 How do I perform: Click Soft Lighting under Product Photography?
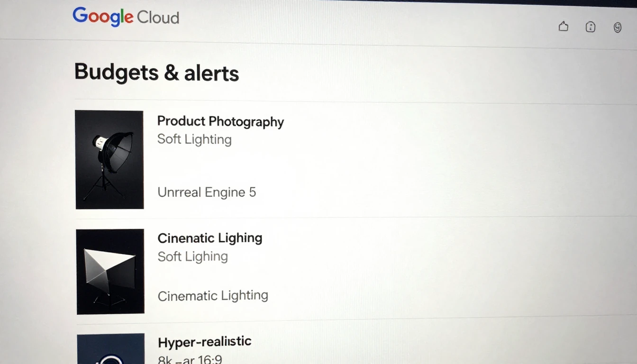pyautogui.click(x=194, y=139)
